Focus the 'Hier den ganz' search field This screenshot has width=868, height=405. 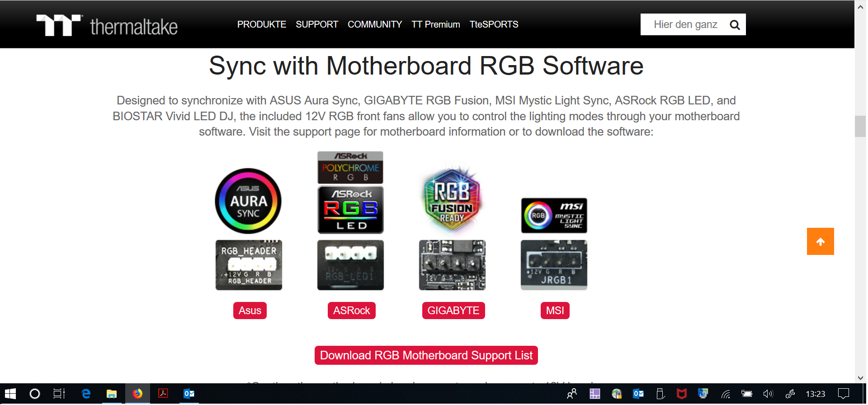(685, 24)
